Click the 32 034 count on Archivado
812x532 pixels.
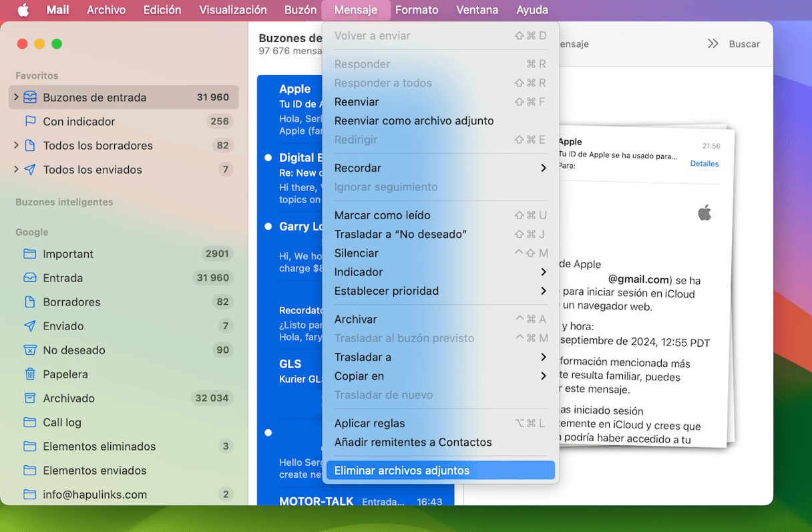point(212,398)
